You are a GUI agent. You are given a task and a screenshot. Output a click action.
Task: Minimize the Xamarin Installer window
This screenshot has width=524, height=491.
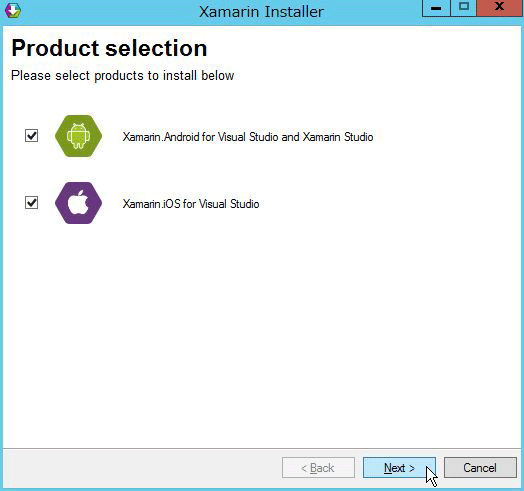(436, 8)
